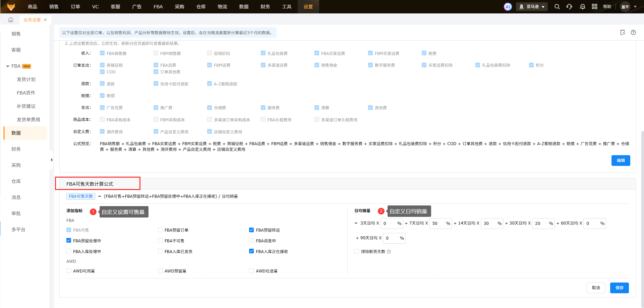Click the 30天日均 percentage input
This screenshot has width=644, height=308.
543,224
